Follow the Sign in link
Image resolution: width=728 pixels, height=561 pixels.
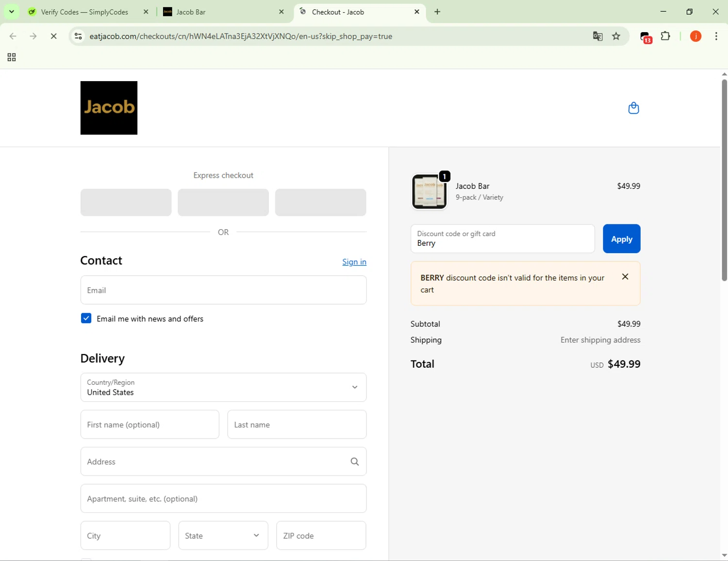(354, 262)
